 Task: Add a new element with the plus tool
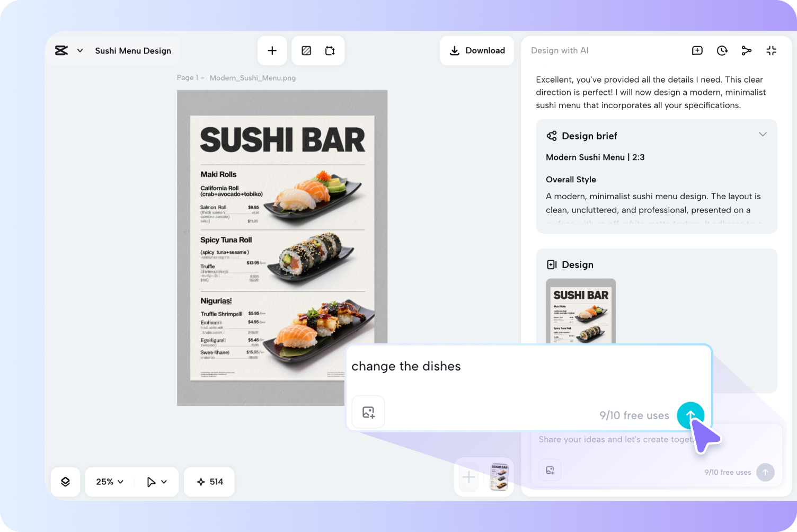272,50
